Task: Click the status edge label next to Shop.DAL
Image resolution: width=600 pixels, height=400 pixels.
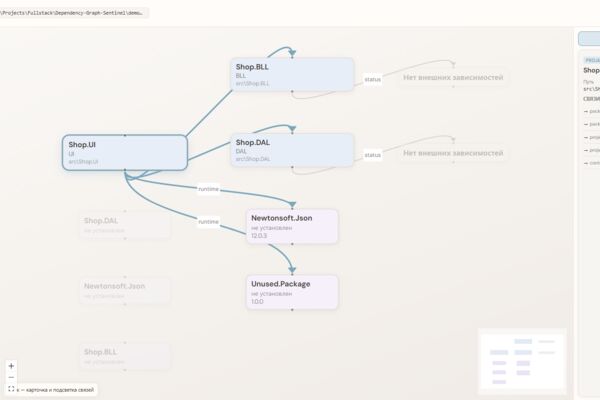Action: click(372, 155)
